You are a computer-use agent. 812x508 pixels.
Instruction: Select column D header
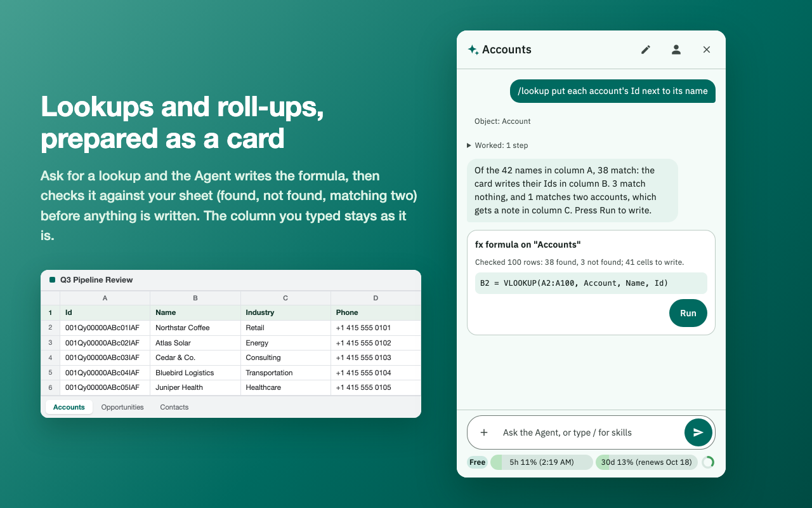click(x=376, y=298)
